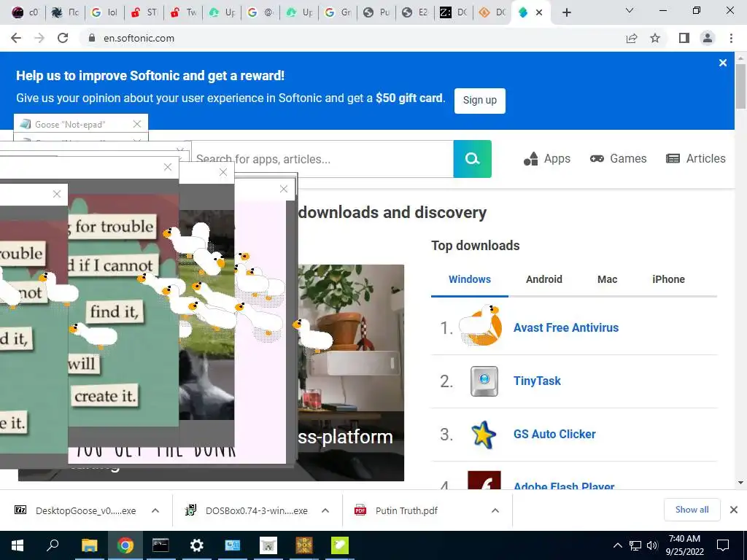Open the TinyTask link

click(x=537, y=381)
